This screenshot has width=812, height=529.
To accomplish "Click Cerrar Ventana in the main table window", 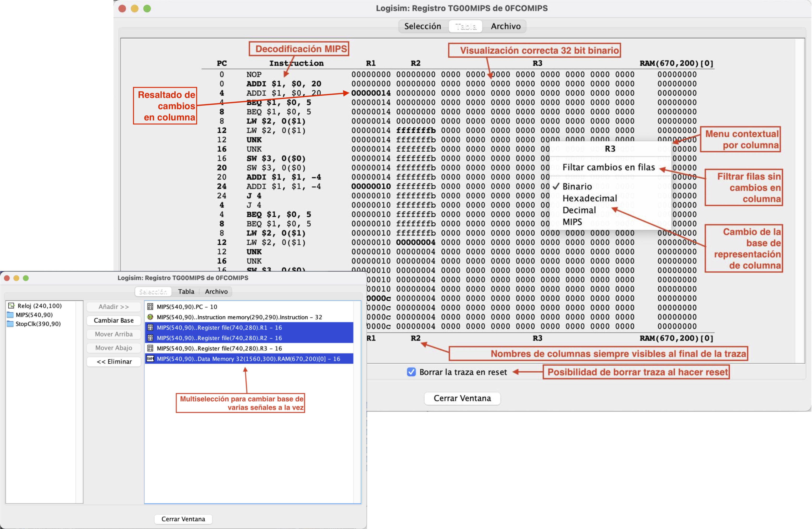I will tap(462, 398).
